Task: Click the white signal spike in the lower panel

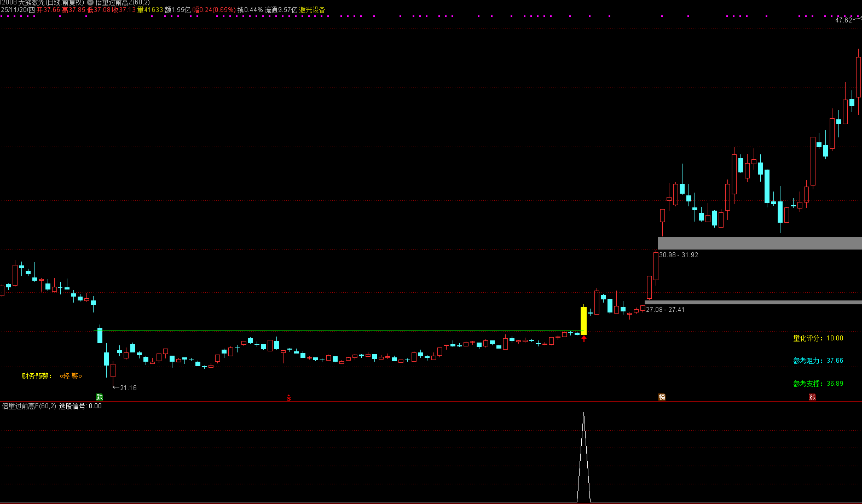Action: coord(583,457)
